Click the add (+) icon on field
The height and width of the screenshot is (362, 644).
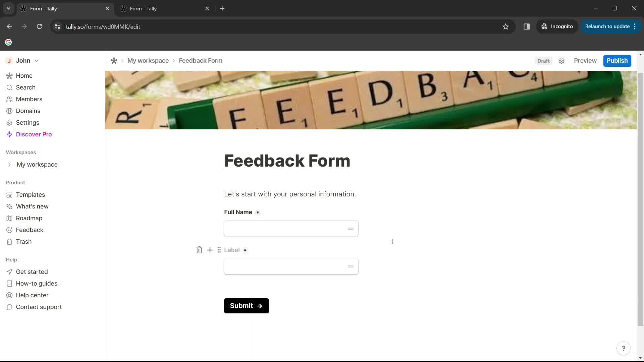click(210, 250)
